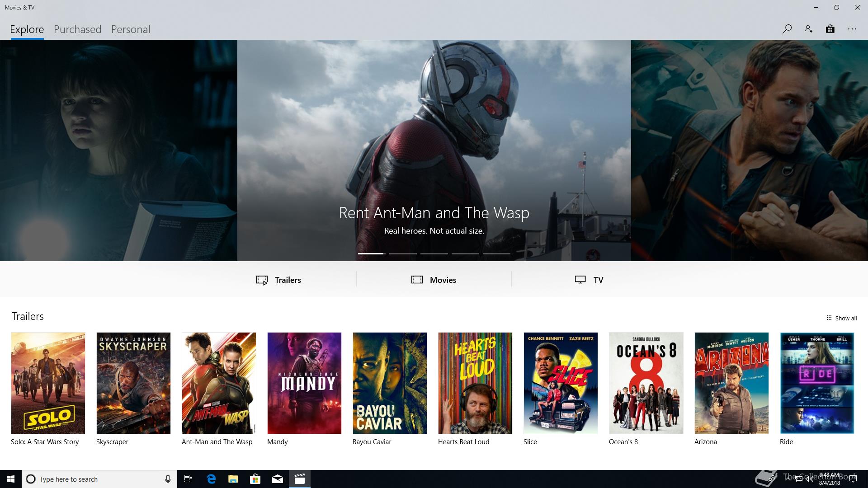Click the taskbar microphone icon
Viewport: 868px width, 488px height.
(x=168, y=479)
